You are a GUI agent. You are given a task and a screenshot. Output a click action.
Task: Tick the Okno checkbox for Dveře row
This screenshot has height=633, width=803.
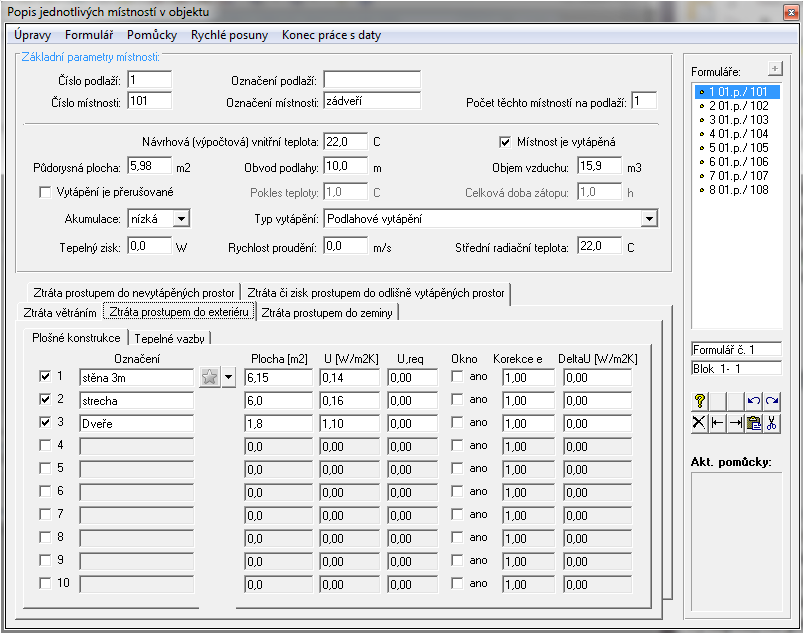pos(457,422)
